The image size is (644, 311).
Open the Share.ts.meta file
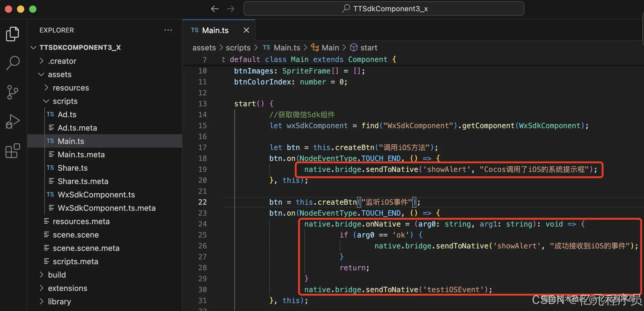point(105,181)
